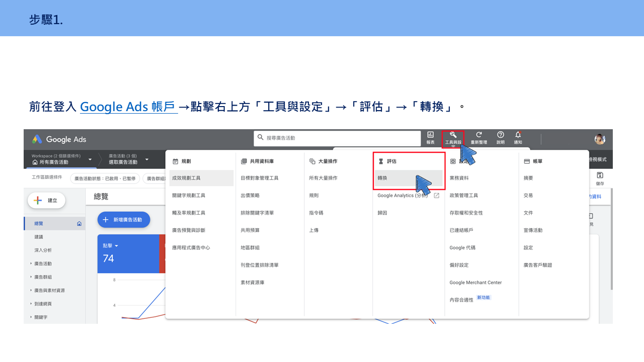
Task: Open the 說明 help icon
Action: 501,138
